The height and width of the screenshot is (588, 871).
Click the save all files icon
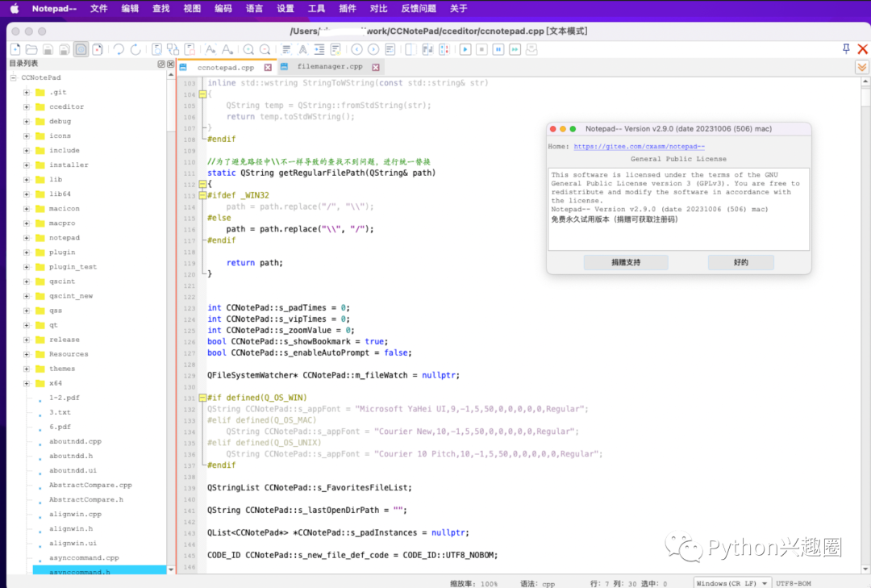[x=65, y=49]
